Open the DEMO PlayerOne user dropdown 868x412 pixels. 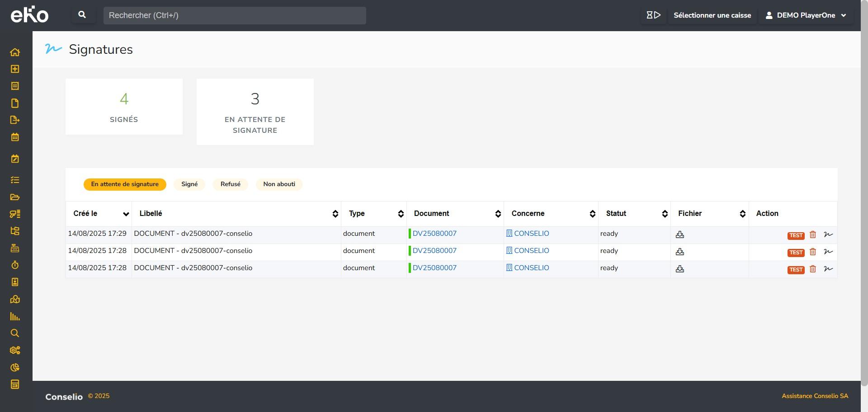click(x=806, y=15)
